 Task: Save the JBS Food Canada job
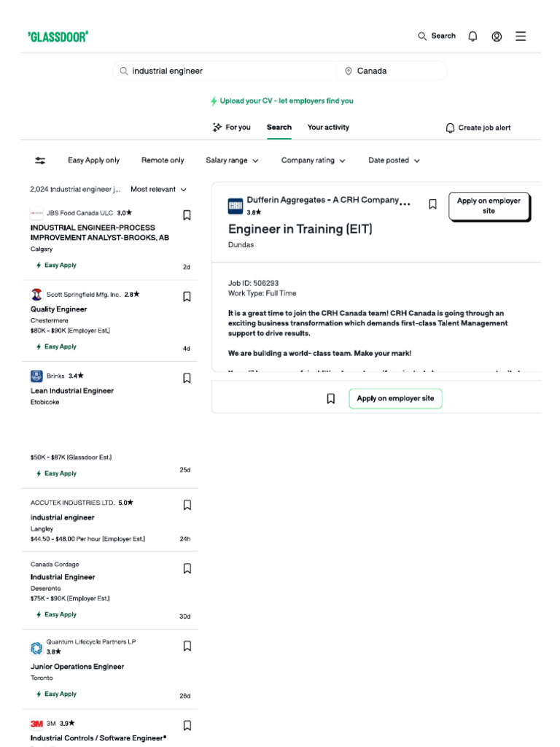click(187, 214)
